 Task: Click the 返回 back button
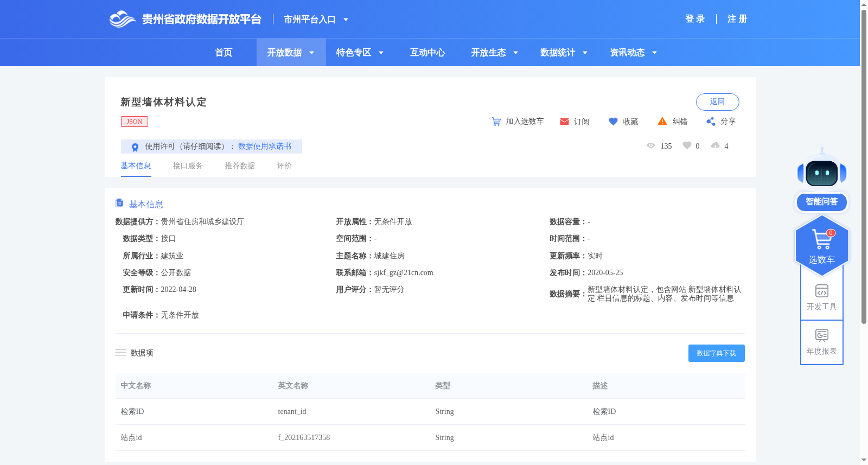pos(717,102)
